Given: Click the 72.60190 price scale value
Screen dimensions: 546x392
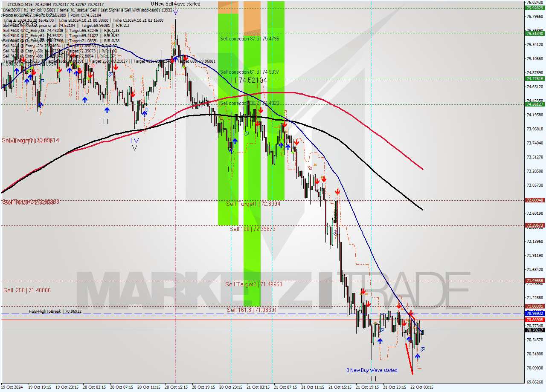Looking at the screenshot, I should coord(535,213).
